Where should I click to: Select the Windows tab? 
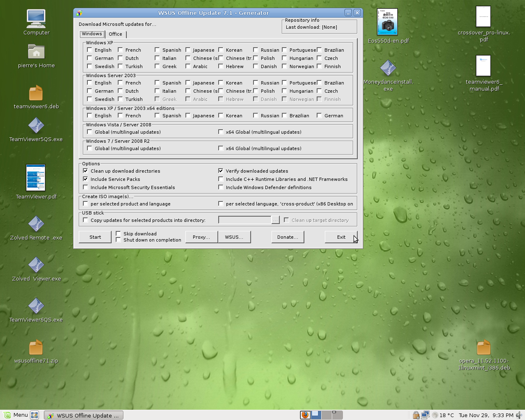[x=92, y=34]
